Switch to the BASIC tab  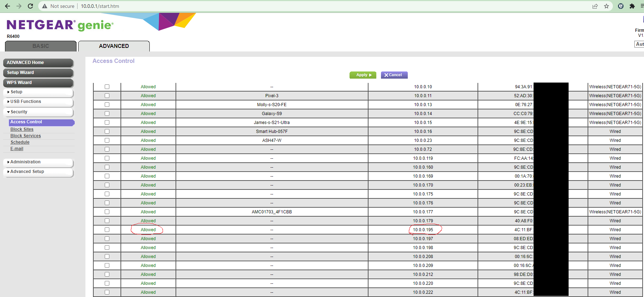click(41, 46)
